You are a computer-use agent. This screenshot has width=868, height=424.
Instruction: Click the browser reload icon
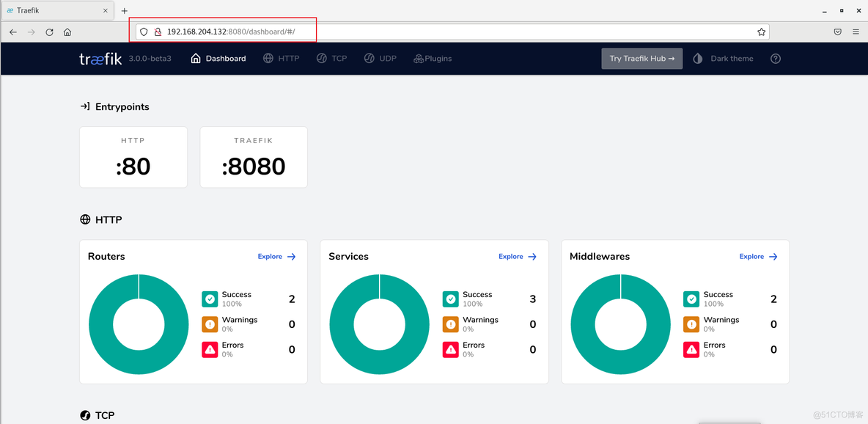point(49,32)
